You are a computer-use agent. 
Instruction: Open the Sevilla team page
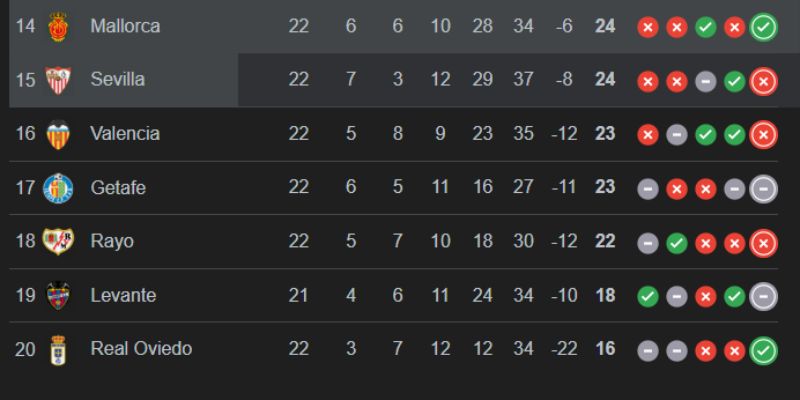pyautogui.click(x=117, y=80)
